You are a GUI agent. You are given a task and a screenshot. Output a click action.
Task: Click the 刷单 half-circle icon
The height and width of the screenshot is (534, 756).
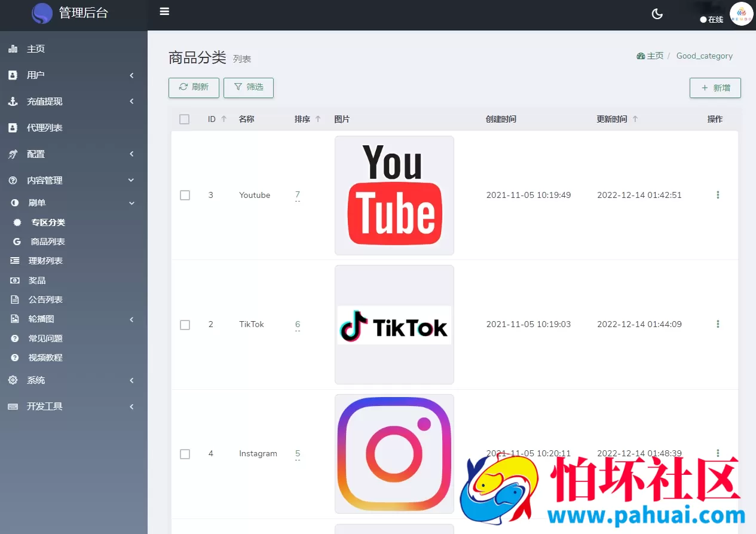15,203
